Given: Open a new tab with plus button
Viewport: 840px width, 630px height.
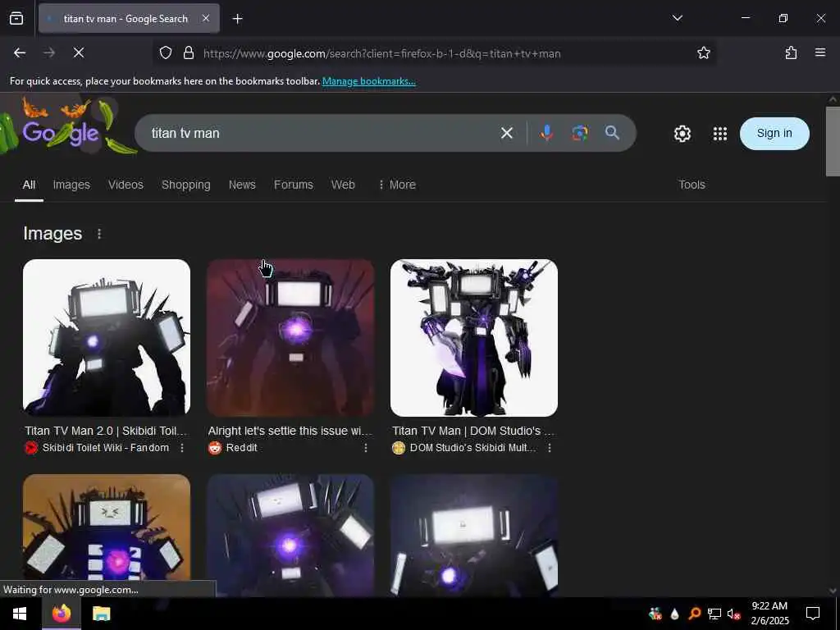Looking at the screenshot, I should click(x=237, y=19).
